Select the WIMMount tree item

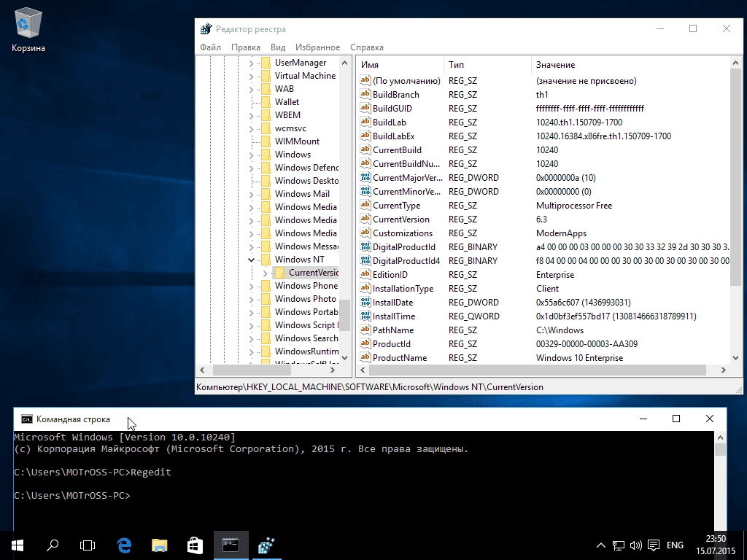[297, 141]
